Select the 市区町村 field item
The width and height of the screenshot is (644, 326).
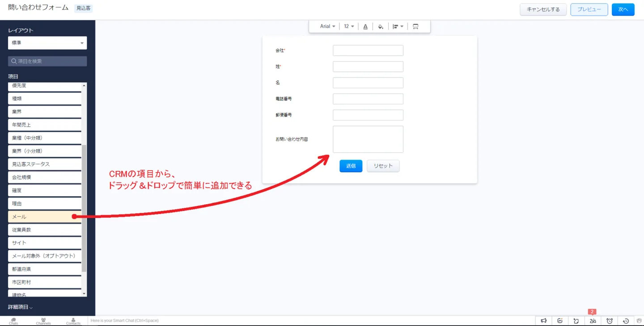coord(45,282)
